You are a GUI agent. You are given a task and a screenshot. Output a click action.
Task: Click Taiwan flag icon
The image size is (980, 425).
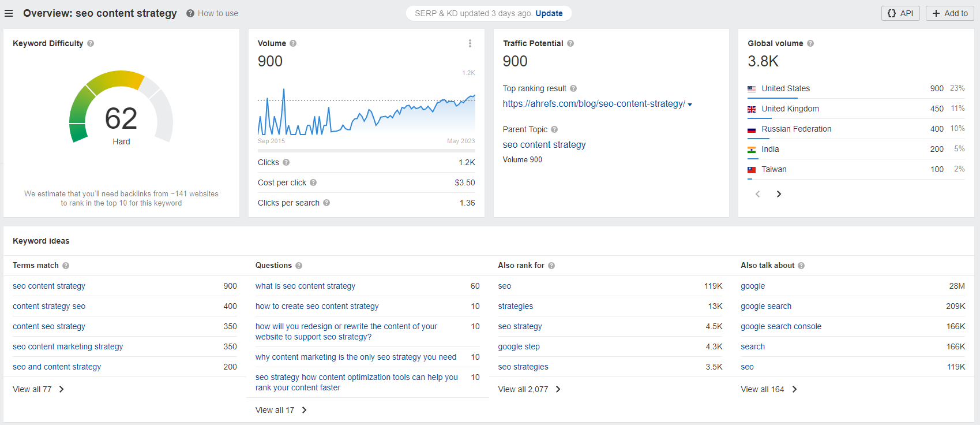(752, 170)
